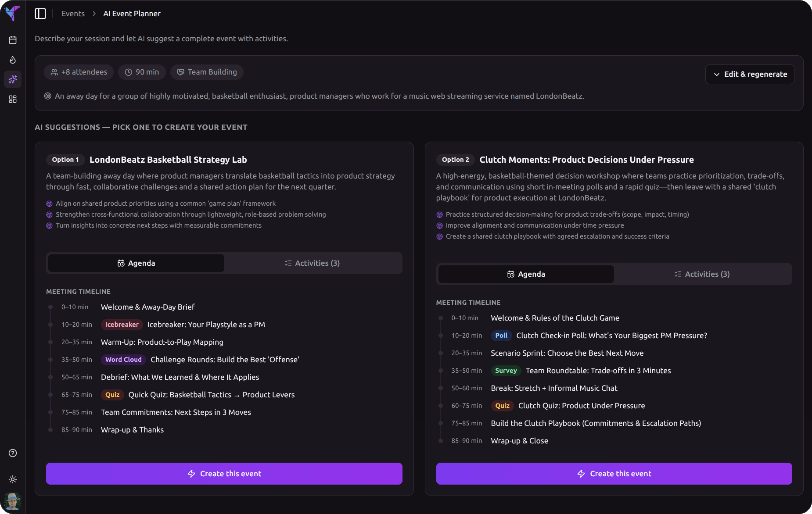The image size is (812, 514).
Task: Click the +8 attendees chip
Action: pos(79,72)
